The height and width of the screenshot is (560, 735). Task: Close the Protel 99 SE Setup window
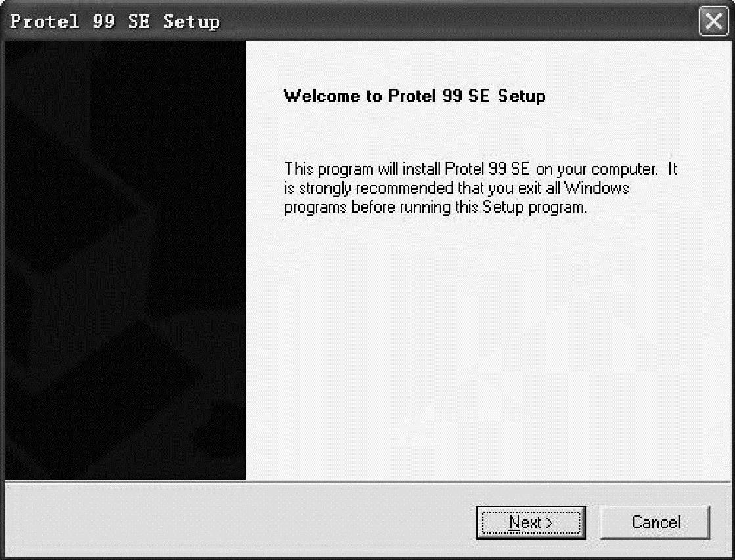[x=714, y=23]
